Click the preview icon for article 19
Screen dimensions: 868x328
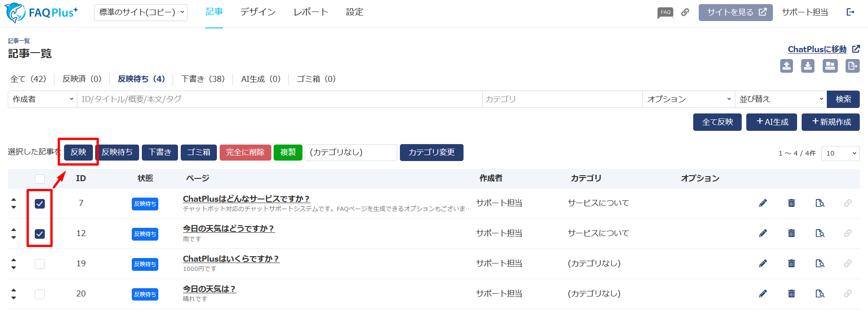click(819, 263)
